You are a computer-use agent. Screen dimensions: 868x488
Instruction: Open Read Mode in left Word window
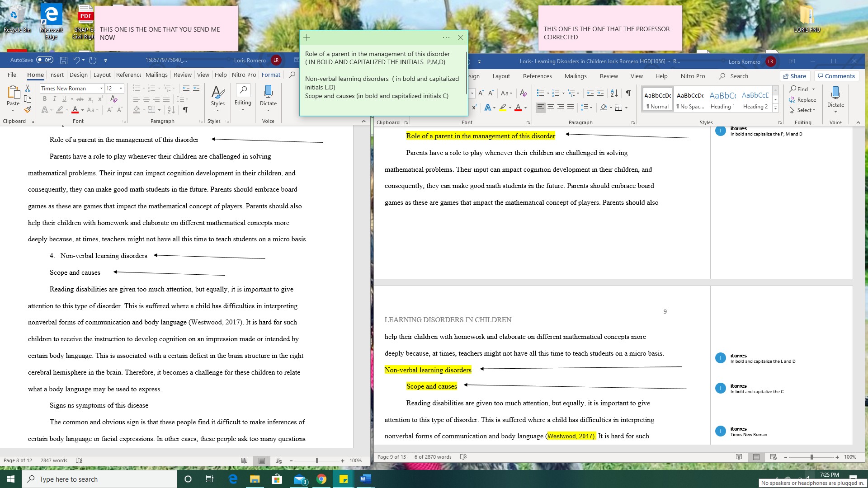coord(245,460)
